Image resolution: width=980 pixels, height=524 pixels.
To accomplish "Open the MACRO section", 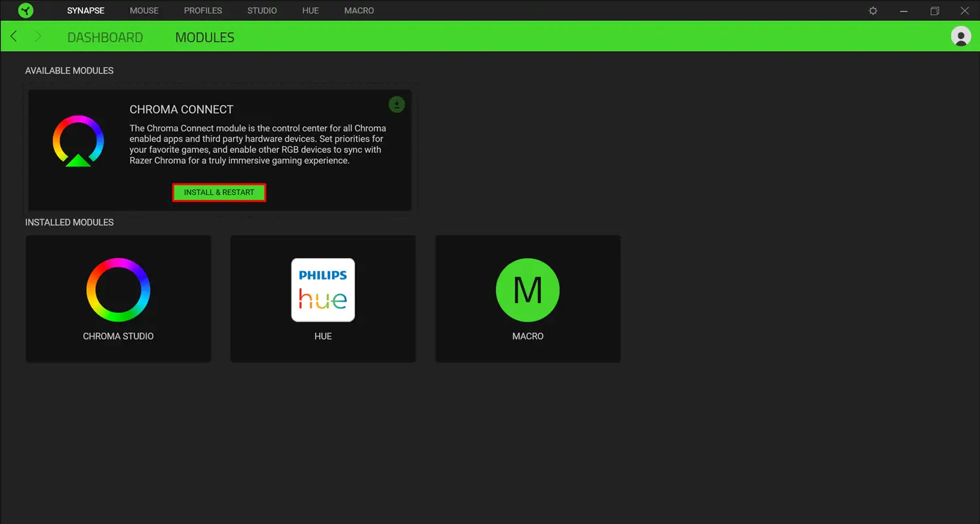I will point(359,10).
